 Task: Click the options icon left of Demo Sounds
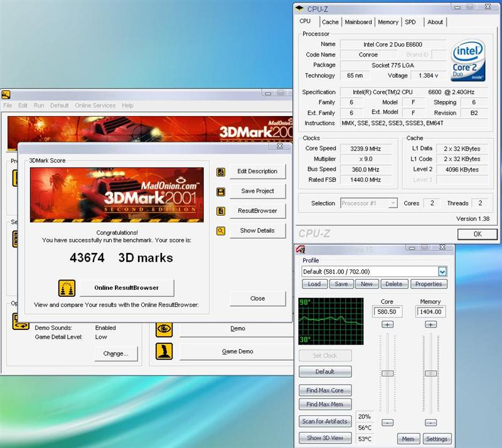click(x=21, y=321)
